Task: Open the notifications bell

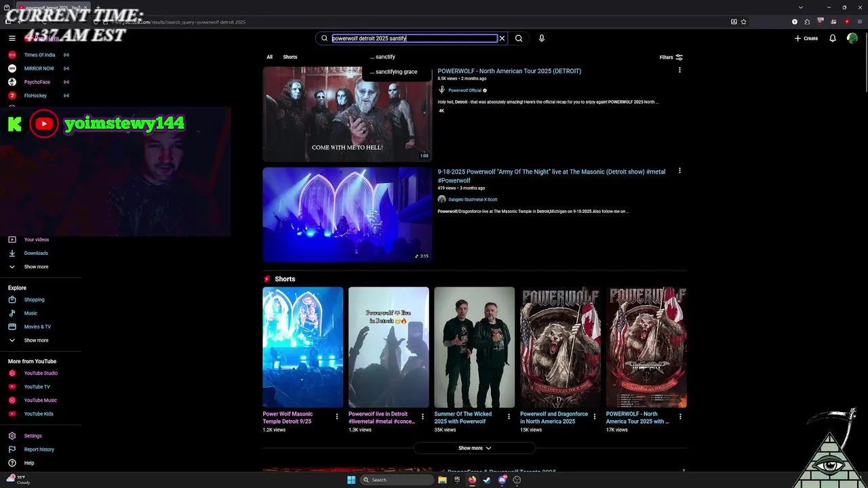Action: (833, 39)
